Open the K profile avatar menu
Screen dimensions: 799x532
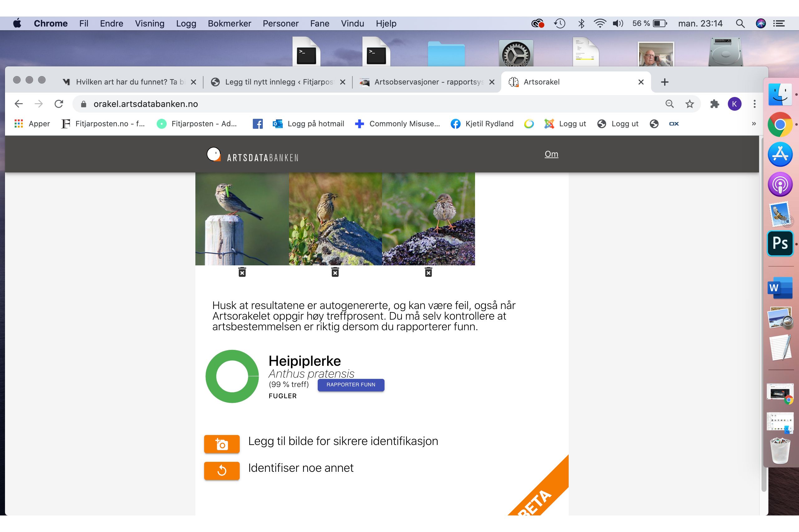pyautogui.click(x=734, y=104)
